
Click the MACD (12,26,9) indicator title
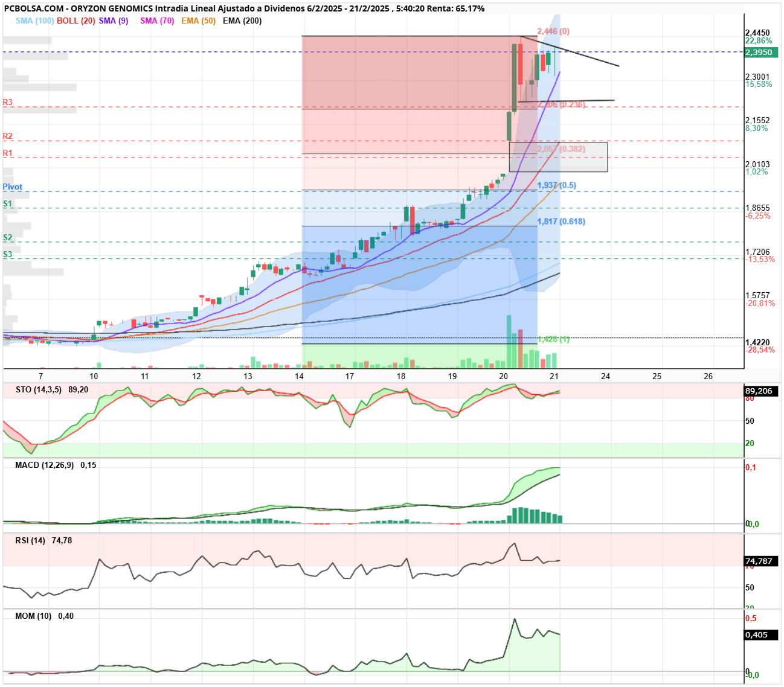click(x=45, y=465)
